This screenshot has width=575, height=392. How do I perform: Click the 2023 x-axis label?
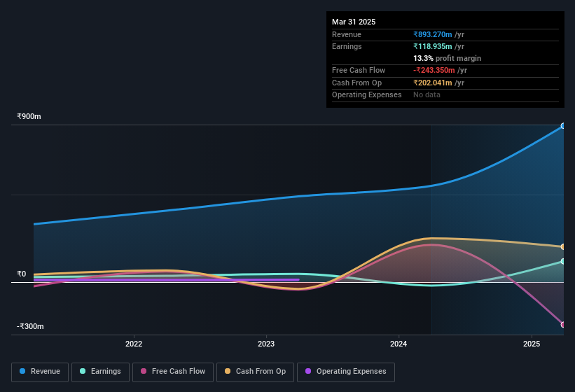tap(266, 344)
